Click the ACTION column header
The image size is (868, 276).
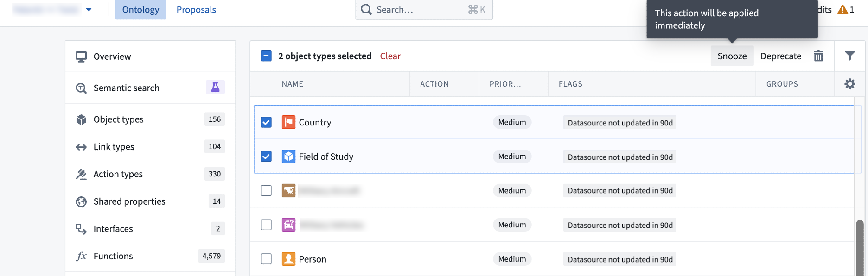point(434,84)
